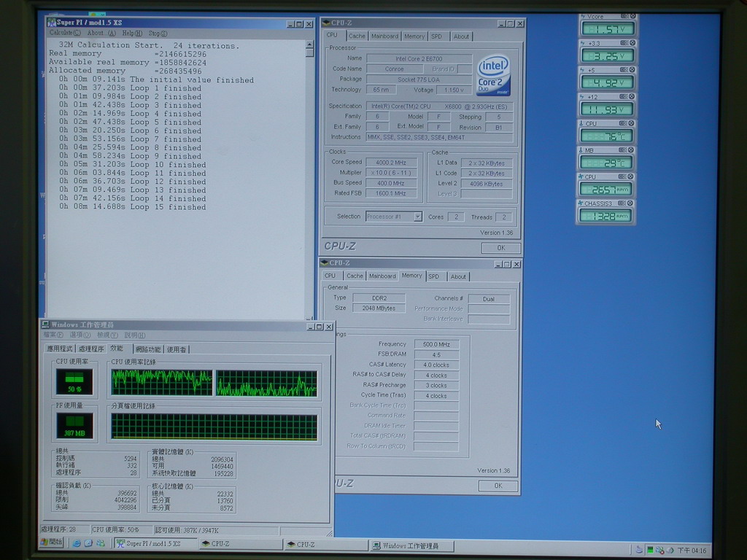Switch to About tab in upper CPU-Z window

pos(461,36)
